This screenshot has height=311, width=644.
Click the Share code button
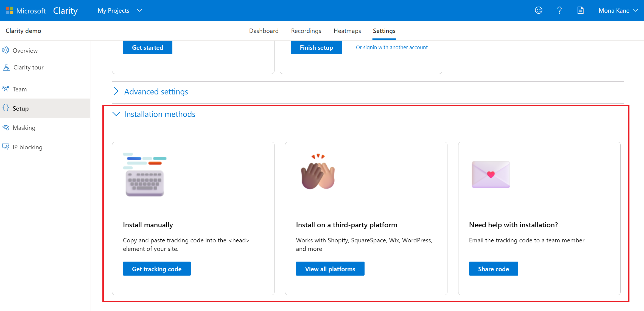pos(494,269)
